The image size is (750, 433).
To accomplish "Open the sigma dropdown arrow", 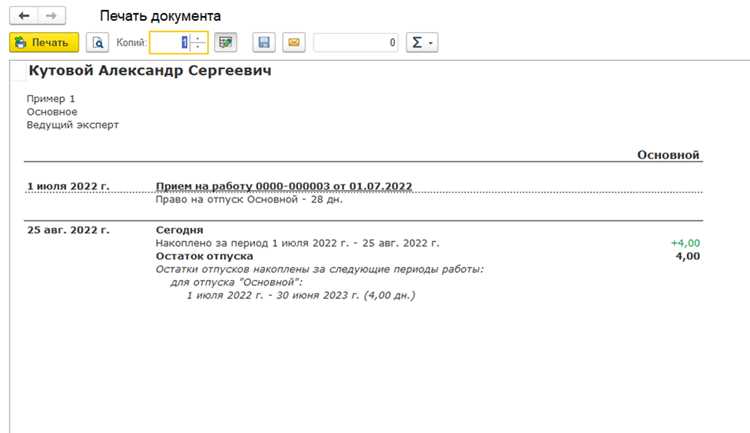I will [x=430, y=43].
